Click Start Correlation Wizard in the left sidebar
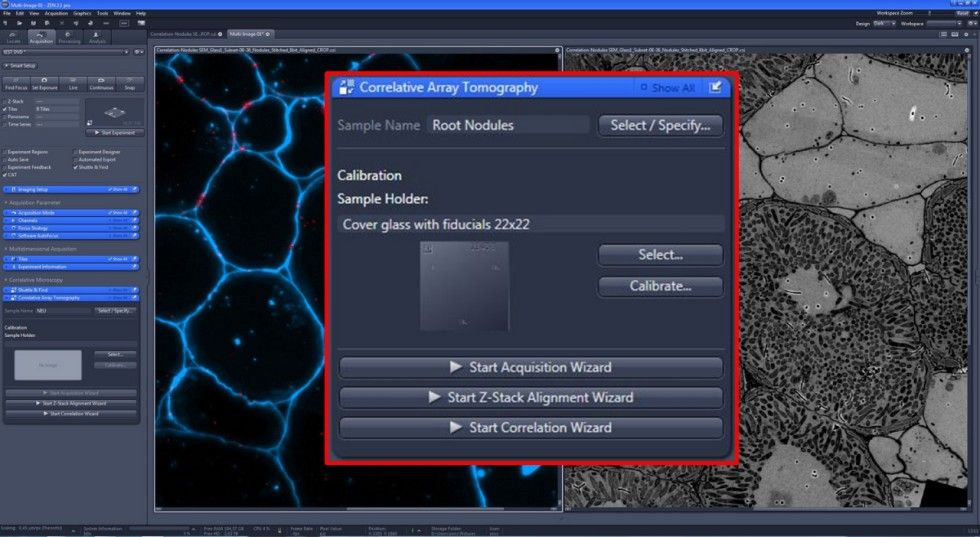This screenshot has height=537, width=980. (71, 414)
